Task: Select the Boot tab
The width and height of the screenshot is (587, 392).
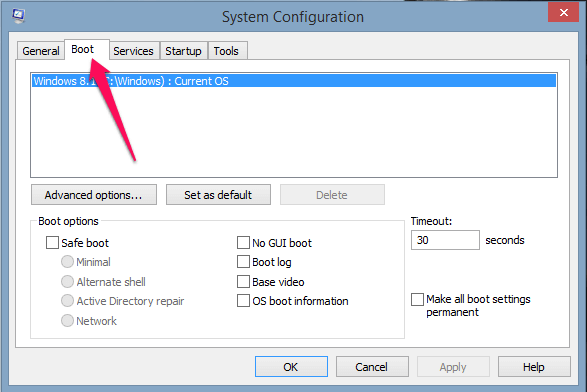Action: [87, 49]
